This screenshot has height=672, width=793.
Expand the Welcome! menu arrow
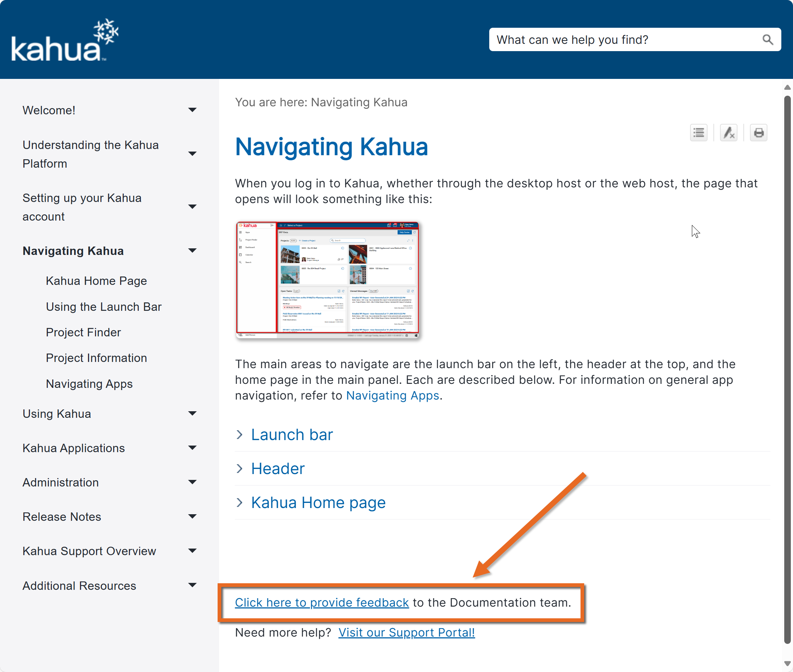192,110
